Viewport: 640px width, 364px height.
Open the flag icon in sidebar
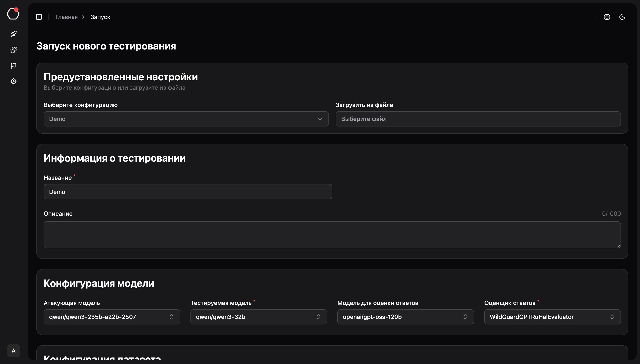[14, 66]
